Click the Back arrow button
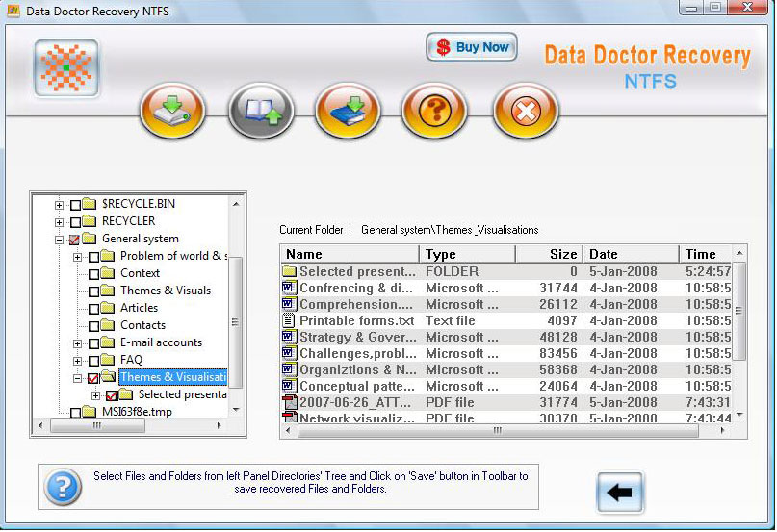The image size is (777, 532). tap(620, 492)
